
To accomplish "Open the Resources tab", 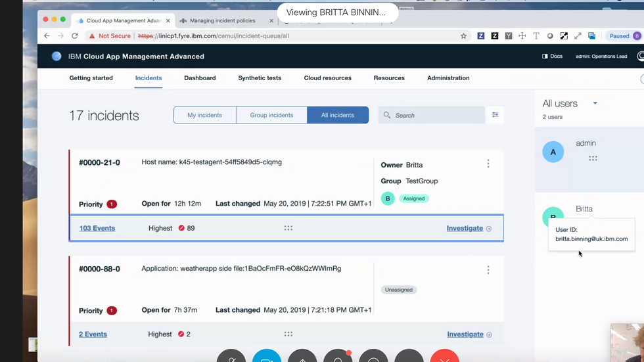I will [389, 78].
